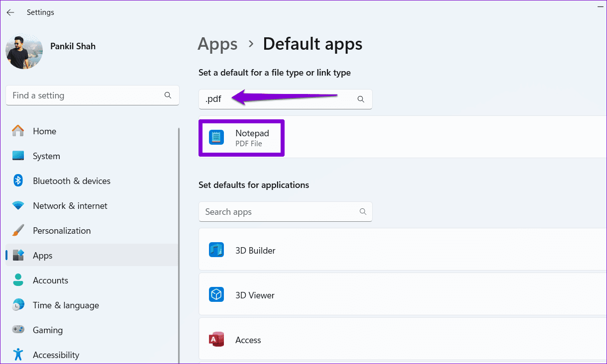Open System settings via its gear icon
The height and width of the screenshot is (364, 607).
18,156
